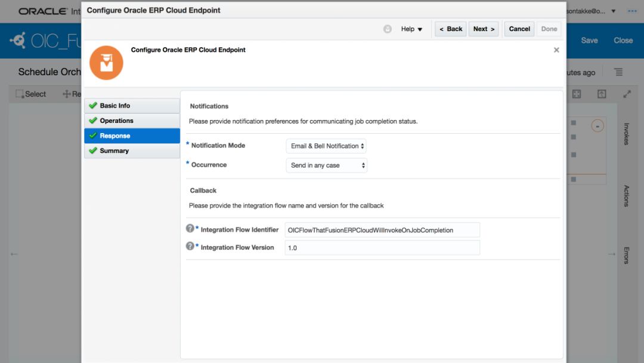Click the home canvas icon in background
Image resolution: width=644 pixels, height=363 pixels.
[x=602, y=94]
